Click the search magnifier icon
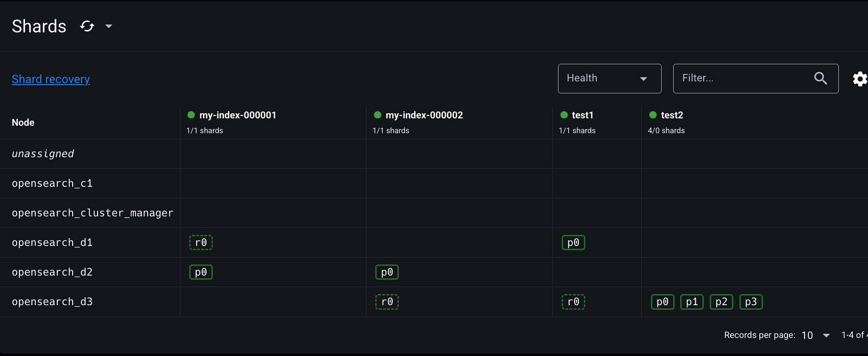 820,79
